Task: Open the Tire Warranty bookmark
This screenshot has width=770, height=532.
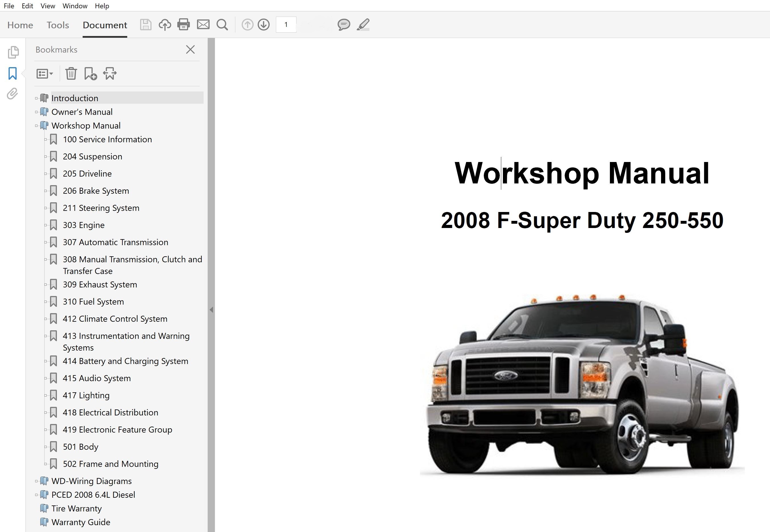Action: click(x=76, y=508)
